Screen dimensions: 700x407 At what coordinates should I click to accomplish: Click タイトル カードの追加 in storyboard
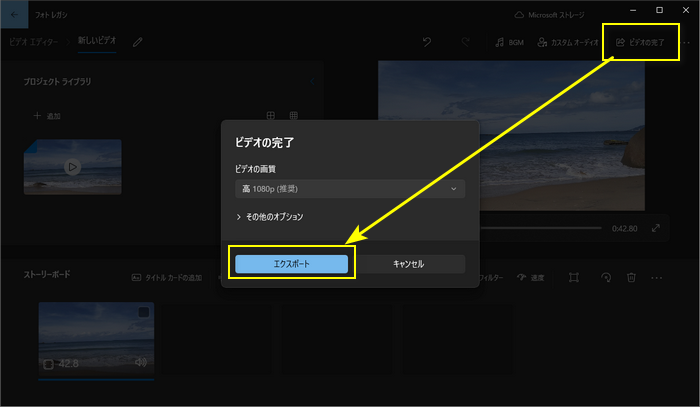click(x=167, y=278)
